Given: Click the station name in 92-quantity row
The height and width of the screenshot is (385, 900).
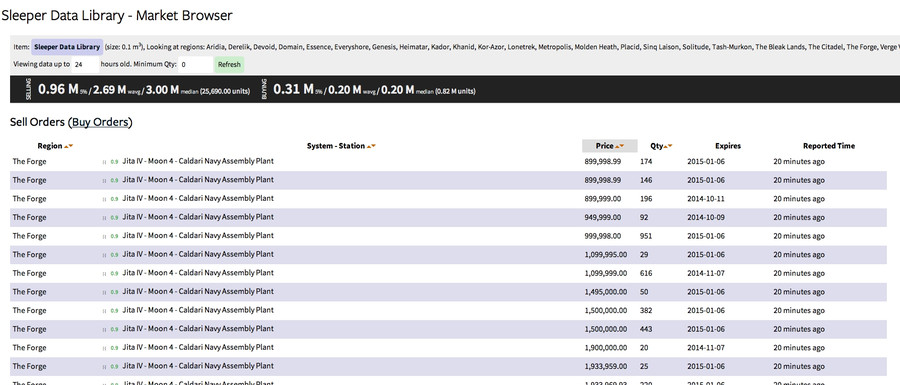Looking at the screenshot, I should (x=198, y=217).
